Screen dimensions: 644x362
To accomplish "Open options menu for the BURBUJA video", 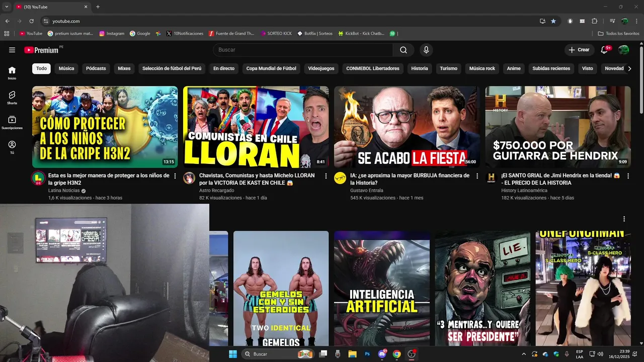I will point(477,176).
